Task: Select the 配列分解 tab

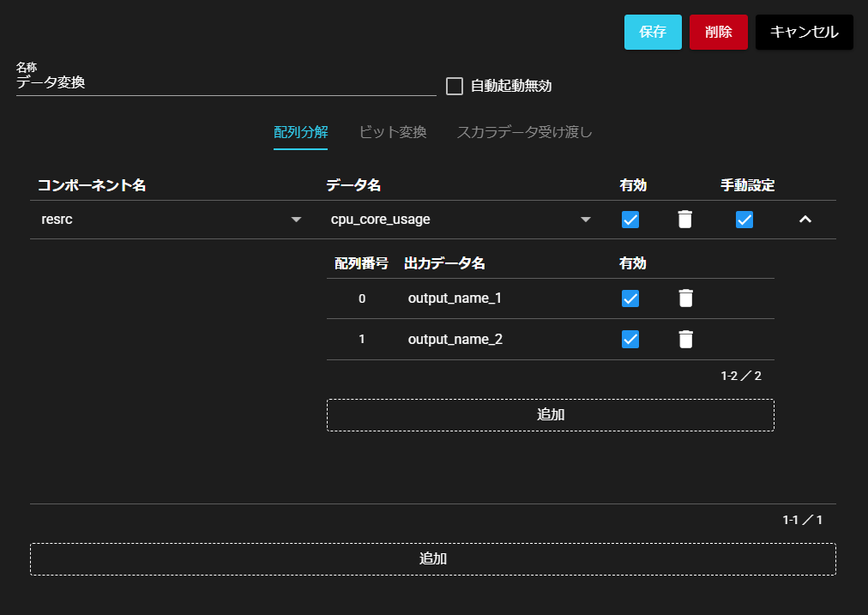Action: pyautogui.click(x=300, y=132)
